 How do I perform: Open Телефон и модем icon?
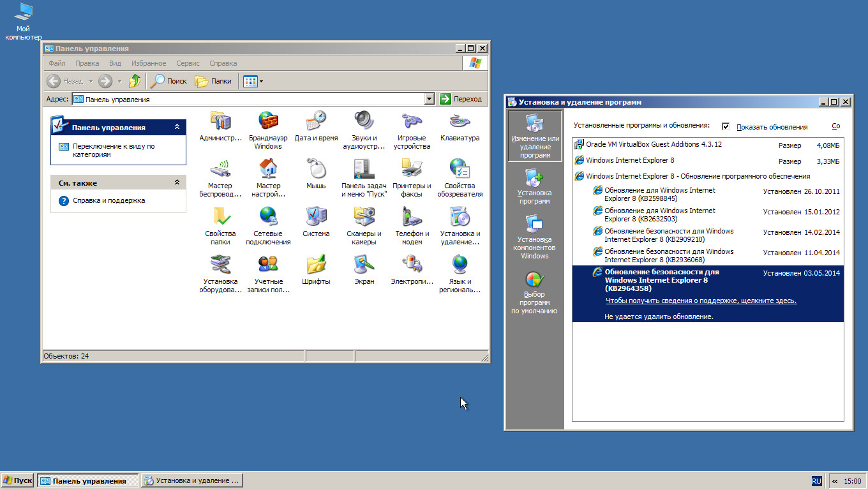(x=412, y=225)
